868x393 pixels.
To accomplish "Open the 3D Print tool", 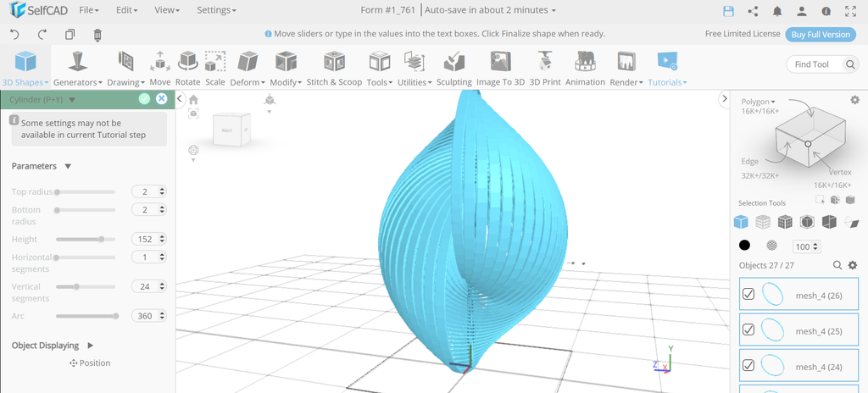I will pos(545,69).
